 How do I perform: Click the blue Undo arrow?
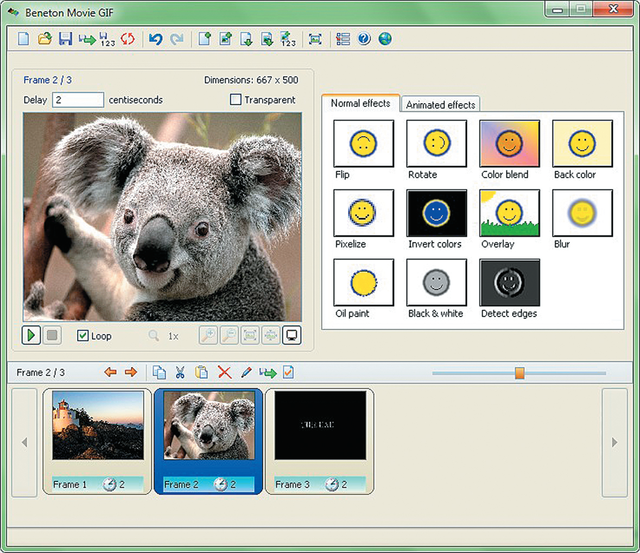pyautogui.click(x=156, y=39)
